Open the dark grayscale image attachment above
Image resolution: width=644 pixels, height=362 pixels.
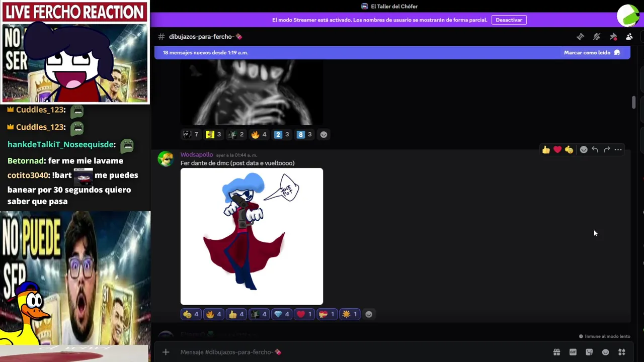pos(252,92)
